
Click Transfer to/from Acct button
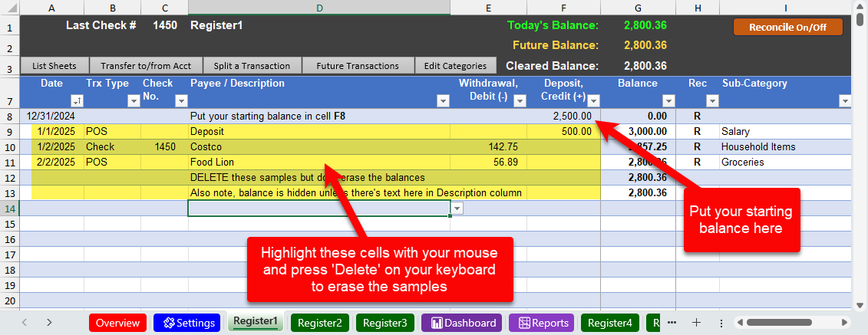pyautogui.click(x=146, y=66)
